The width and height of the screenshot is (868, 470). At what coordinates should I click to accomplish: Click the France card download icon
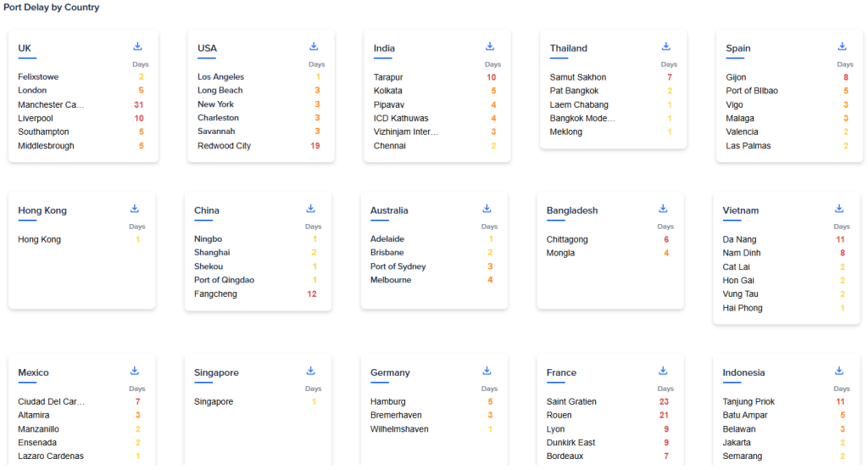coord(663,371)
